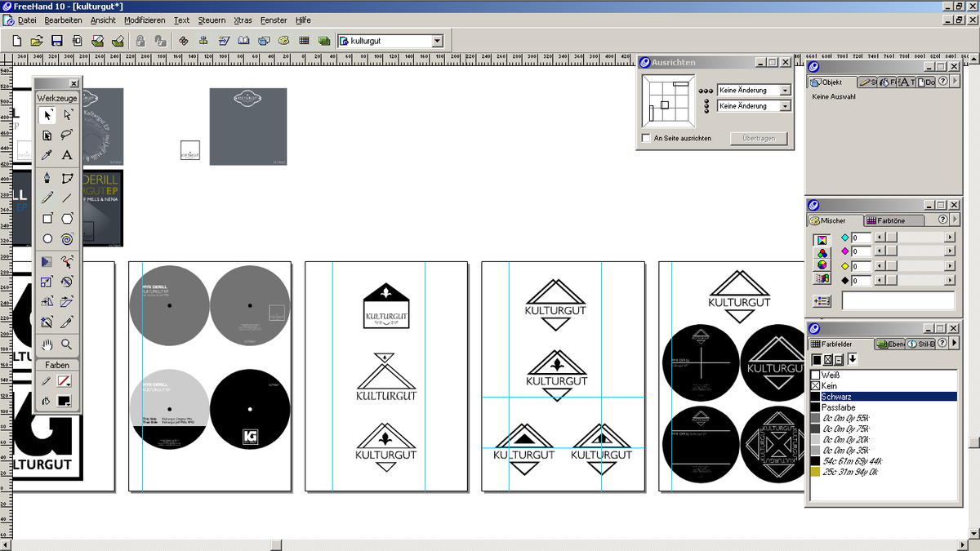Viewport: 980px width, 551px height.
Task: Click the Save disk icon in toolbar
Action: tap(57, 41)
